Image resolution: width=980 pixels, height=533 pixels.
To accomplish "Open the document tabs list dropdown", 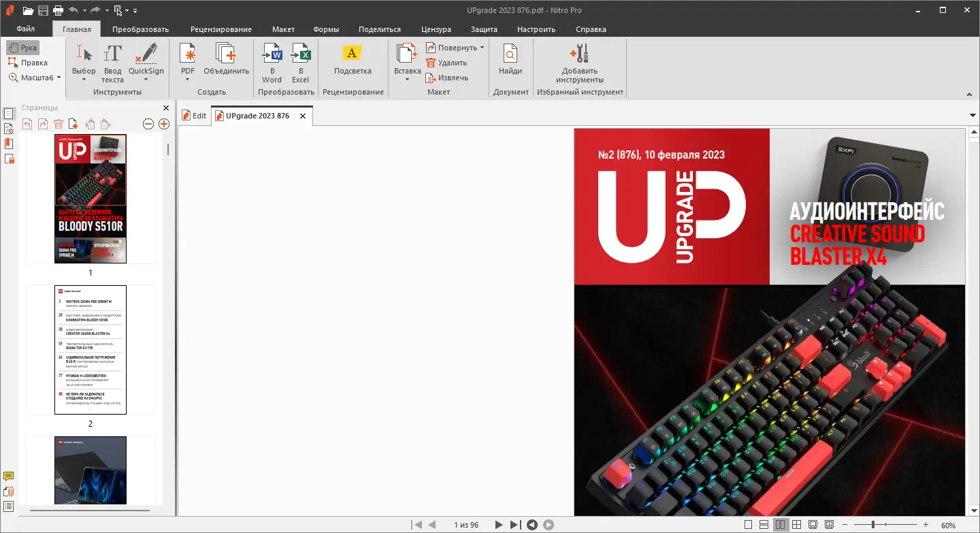I will (x=972, y=115).
